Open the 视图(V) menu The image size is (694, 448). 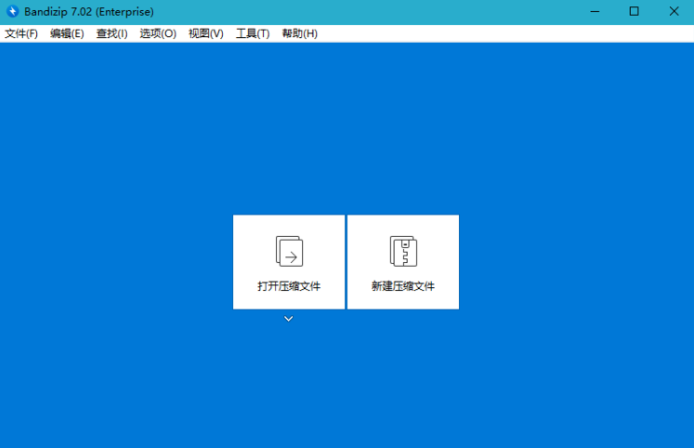tap(206, 34)
